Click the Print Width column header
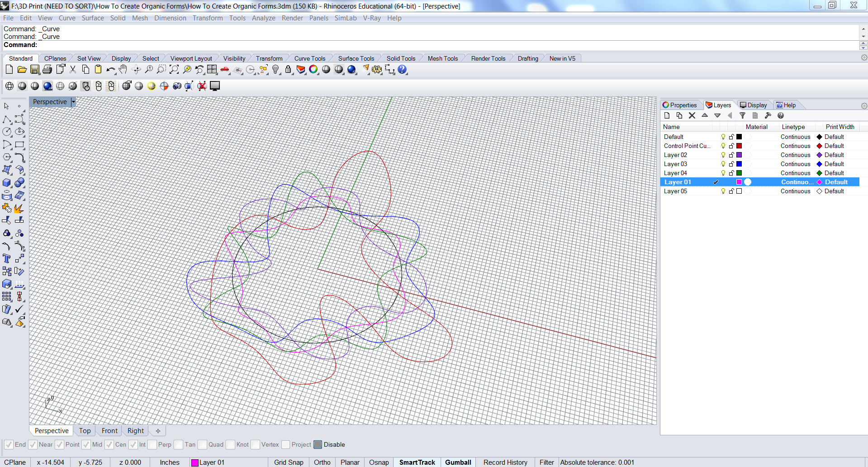Viewport: 868px width, 467px height. coord(840,127)
